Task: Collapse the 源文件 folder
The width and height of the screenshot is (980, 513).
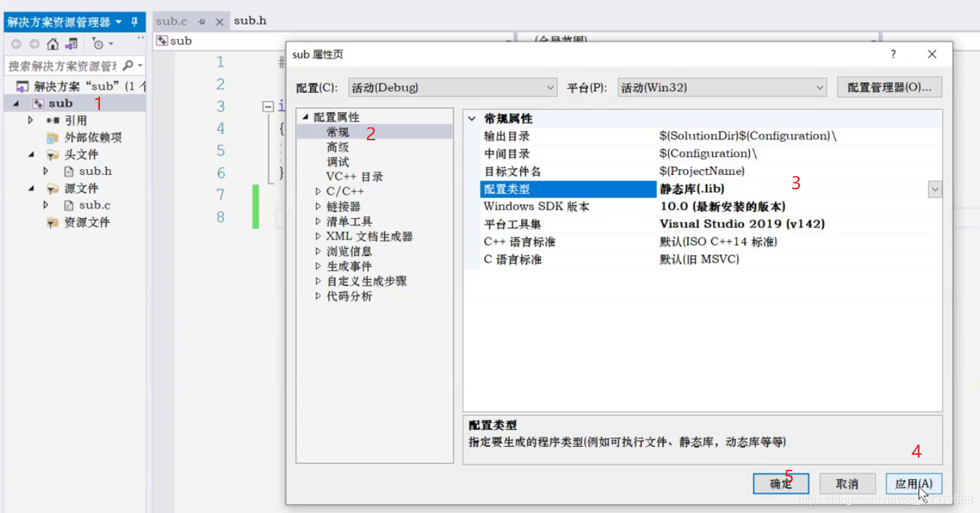Action: point(32,188)
